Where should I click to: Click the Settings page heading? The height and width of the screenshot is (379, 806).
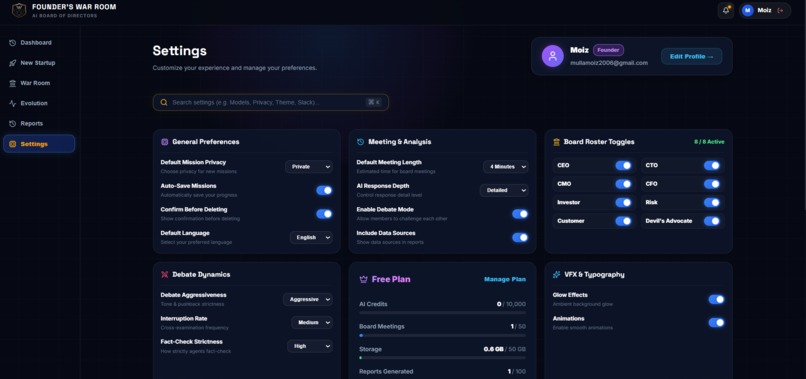(x=179, y=51)
